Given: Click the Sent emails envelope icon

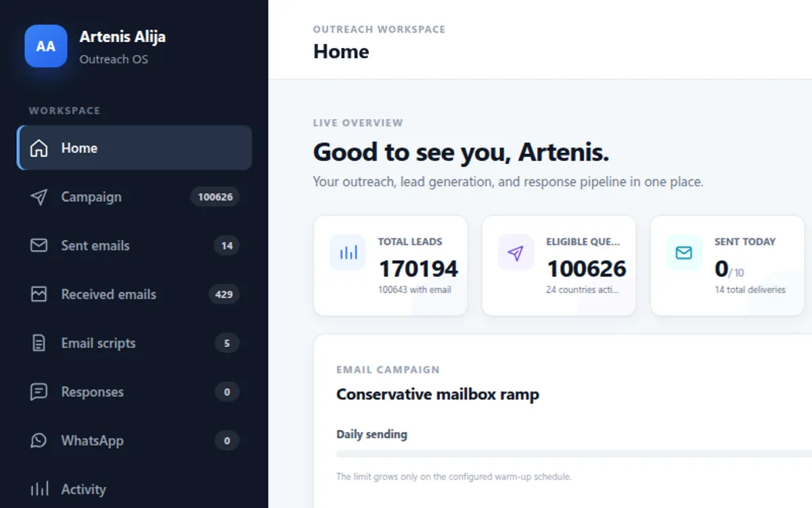Looking at the screenshot, I should [39, 245].
